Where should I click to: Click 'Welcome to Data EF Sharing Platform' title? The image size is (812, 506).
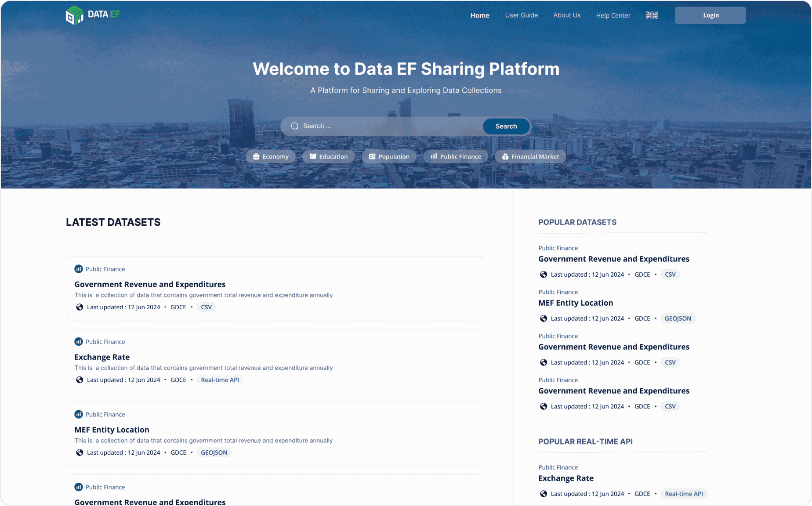point(406,69)
